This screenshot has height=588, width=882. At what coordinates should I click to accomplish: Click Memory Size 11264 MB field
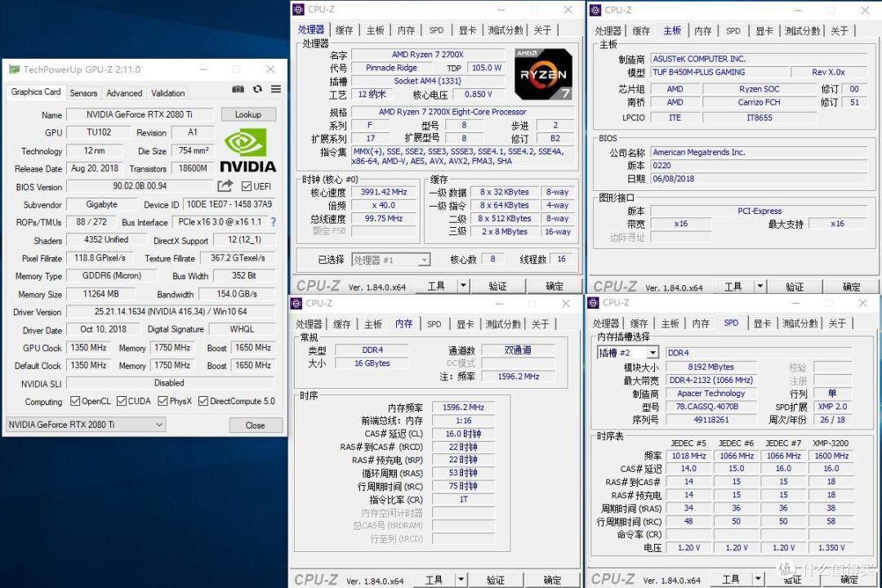[x=101, y=294]
